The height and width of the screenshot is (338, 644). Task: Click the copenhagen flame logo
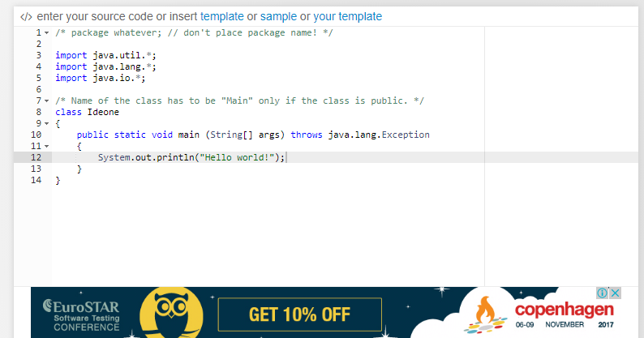point(487,314)
